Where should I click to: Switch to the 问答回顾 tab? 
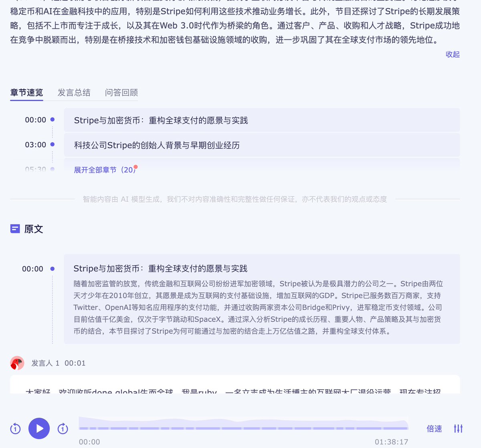click(121, 93)
